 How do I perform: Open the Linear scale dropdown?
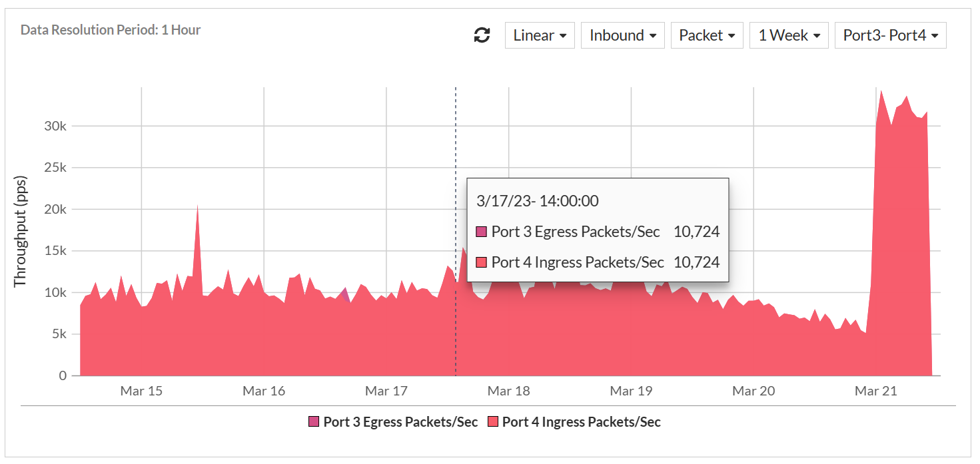click(x=540, y=35)
